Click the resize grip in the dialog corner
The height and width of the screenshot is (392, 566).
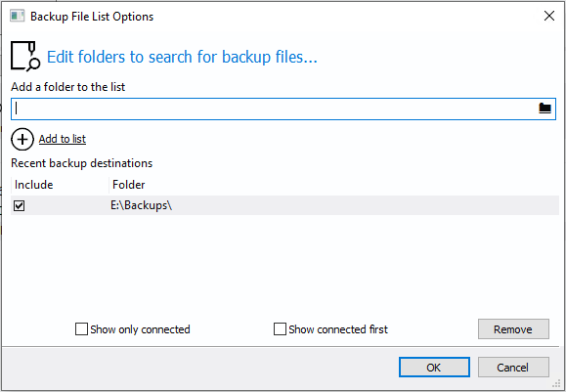[x=556, y=382]
